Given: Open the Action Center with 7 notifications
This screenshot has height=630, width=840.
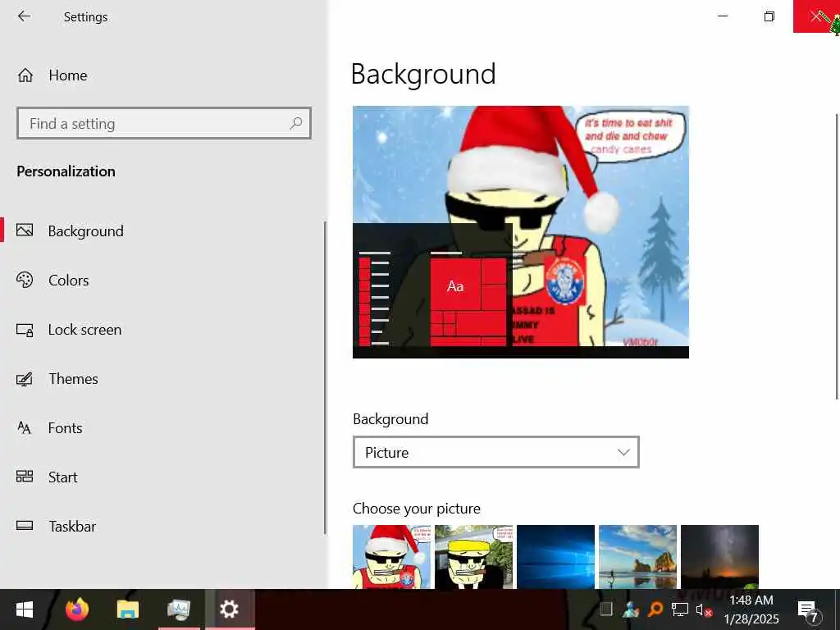Looking at the screenshot, I should pos(809,610).
